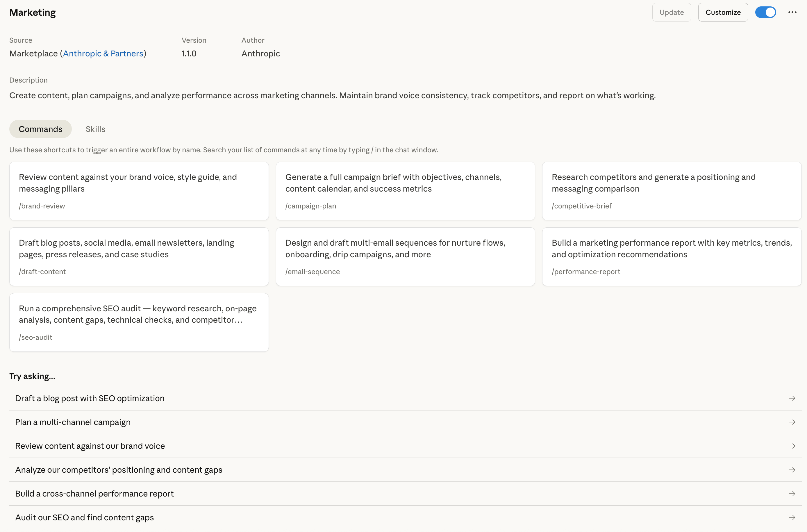Viewport: 807px width, 532px height.
Task: Open the Anthropic & Partners marketplace link
Action: [103, 53]
